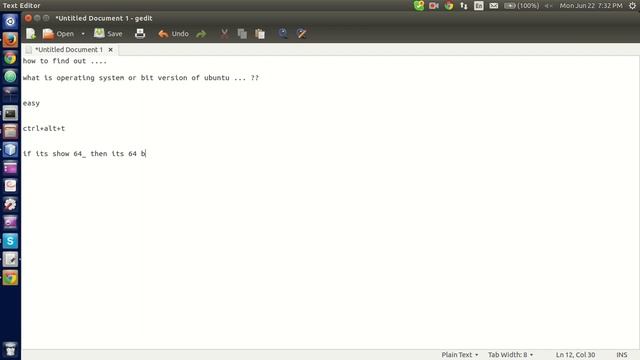Open the mail envelope indicator
This screenshot has height=360, width=640.
tap(493, 6)
